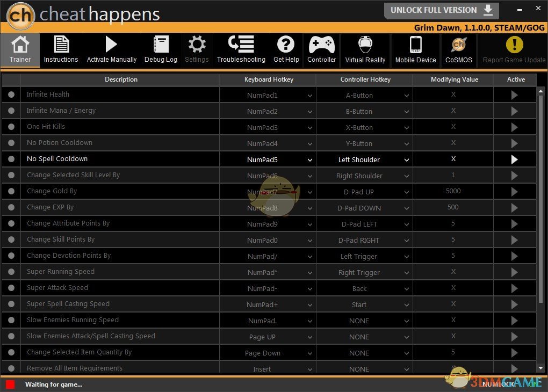The height and width of the screenshot is (392, 548).
Task: Click the vertical scrollbar track
Action: click(x=540, y=229)
